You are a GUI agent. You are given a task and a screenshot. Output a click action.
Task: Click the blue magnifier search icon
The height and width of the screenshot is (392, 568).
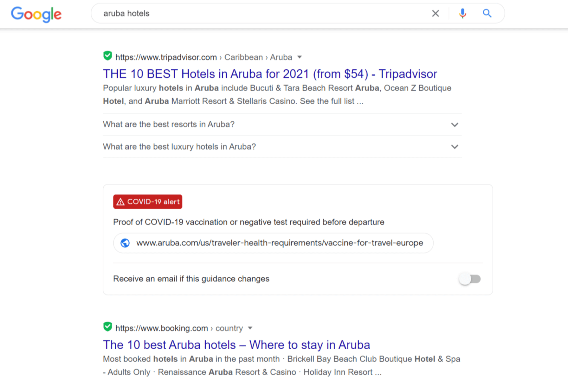pyautogui.click(x=487, y=13)
